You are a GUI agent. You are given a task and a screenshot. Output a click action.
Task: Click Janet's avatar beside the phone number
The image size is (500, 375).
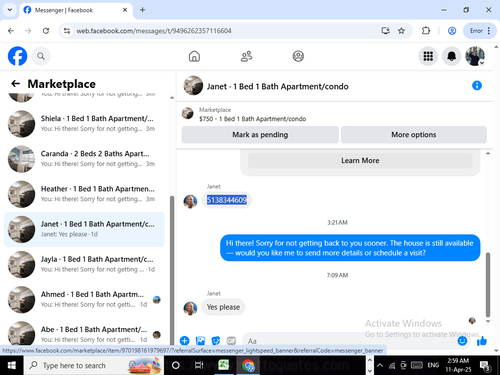coord(190,201)
